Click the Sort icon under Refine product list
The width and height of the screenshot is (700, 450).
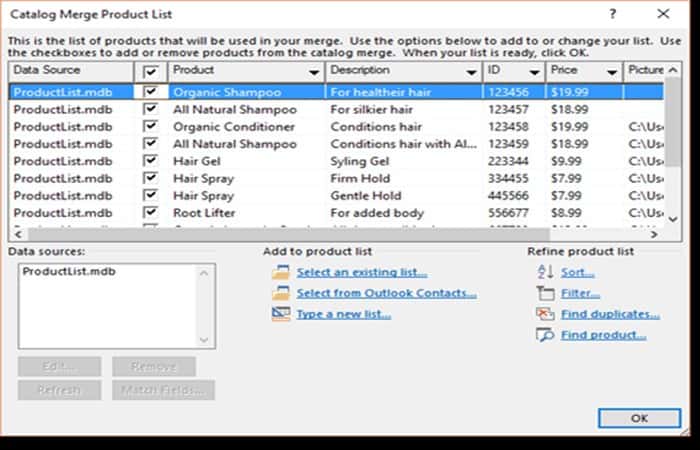[545, 272]
